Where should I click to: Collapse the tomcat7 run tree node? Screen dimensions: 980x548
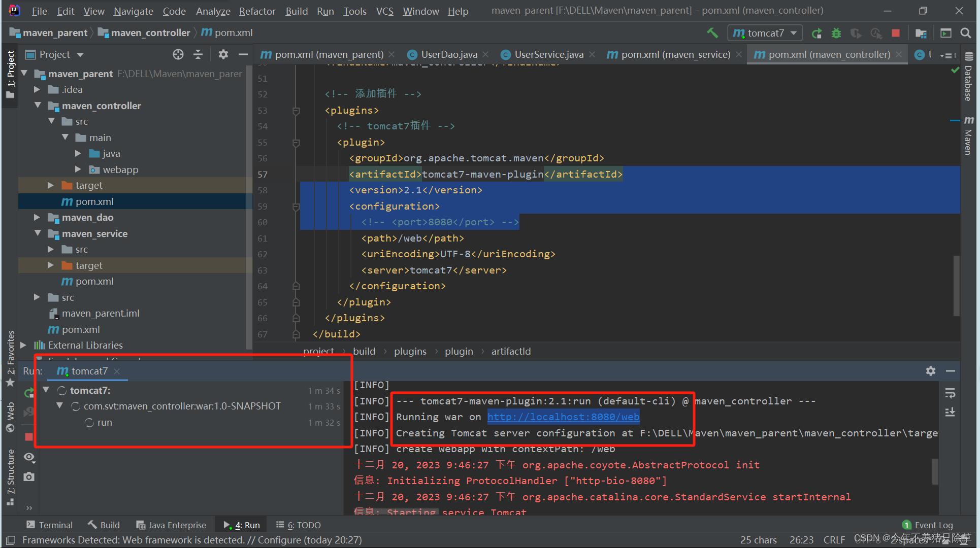click(46, 390)
